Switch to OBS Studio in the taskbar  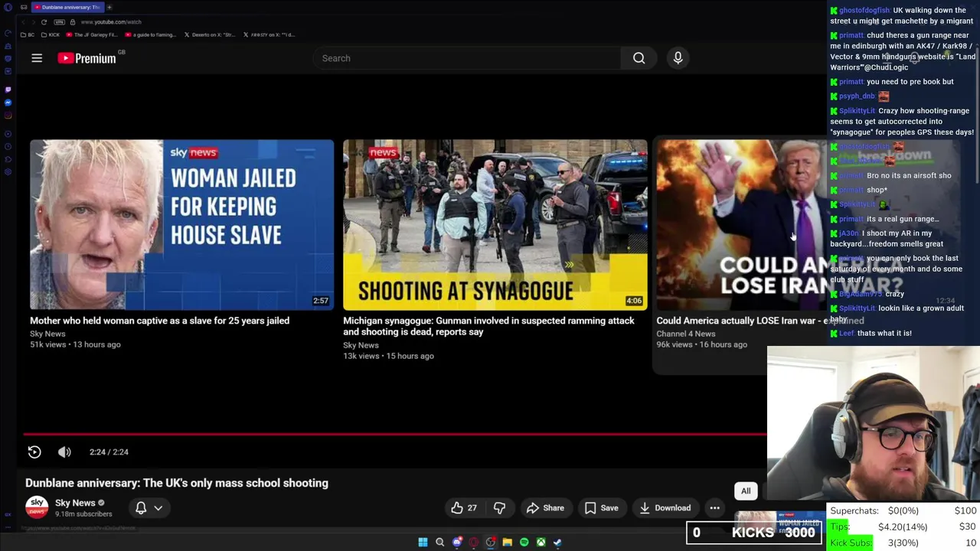pyautogui.click(x=491, y=543)
